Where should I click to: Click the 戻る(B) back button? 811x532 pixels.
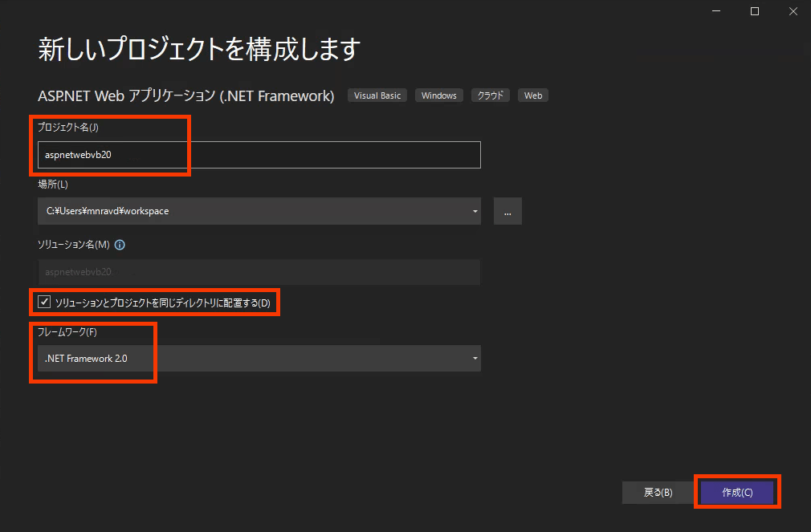(x=658, y=492)
